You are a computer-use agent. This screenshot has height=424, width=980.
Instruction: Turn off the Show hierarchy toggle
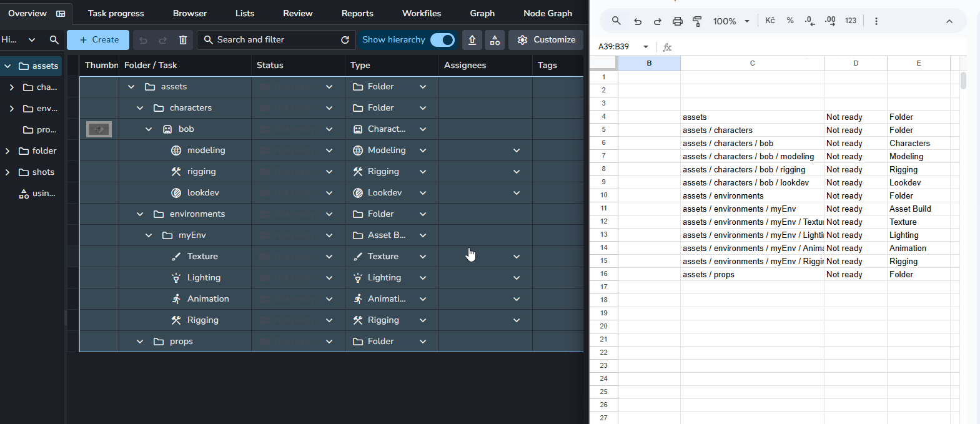[x=443, y=40]
